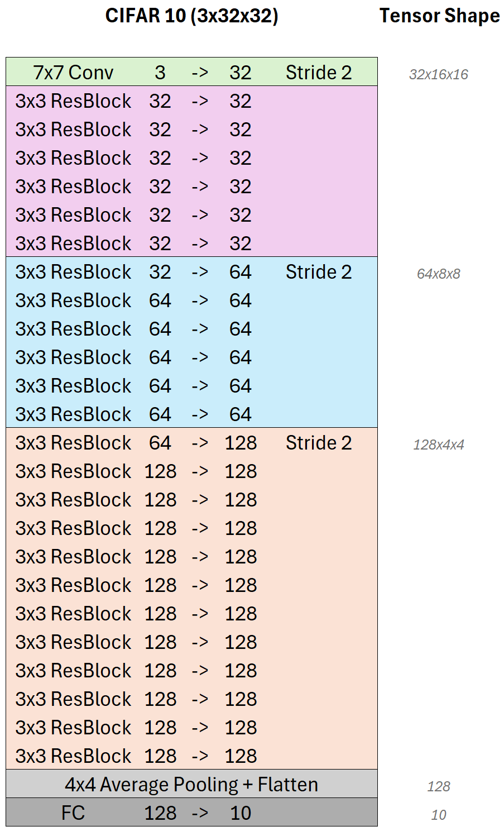Select the ResBlock label in the 32 -> 64 row
Image resolution: width=504 pixels, height=836 pixels.
point(73,272)
